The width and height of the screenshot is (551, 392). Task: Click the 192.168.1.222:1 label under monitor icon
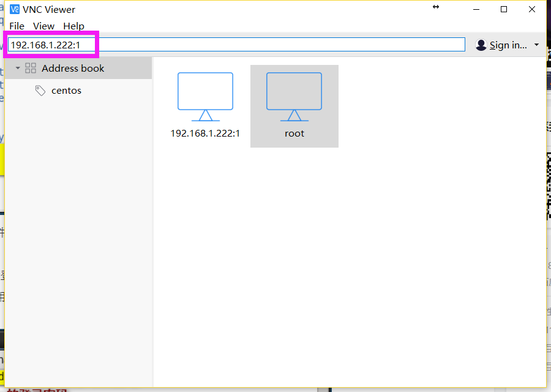coord(205,134)
